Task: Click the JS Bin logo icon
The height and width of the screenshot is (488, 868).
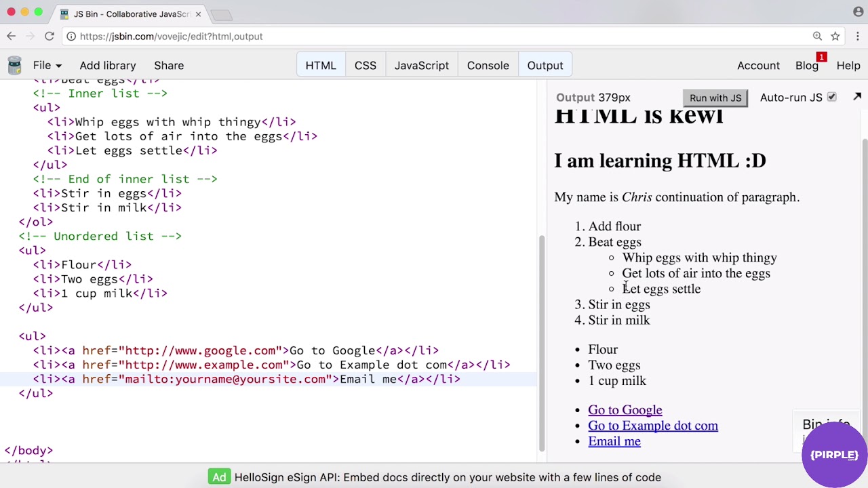Action: pos(14,65)
